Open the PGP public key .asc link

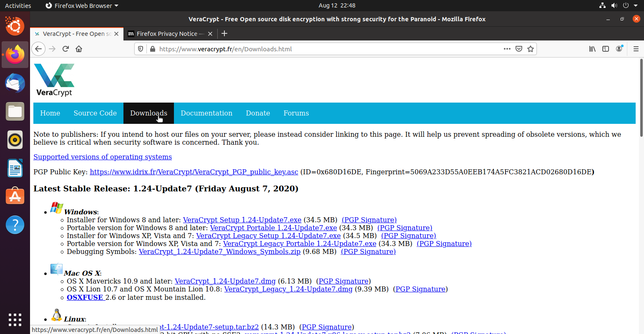(x=194, y=172)
